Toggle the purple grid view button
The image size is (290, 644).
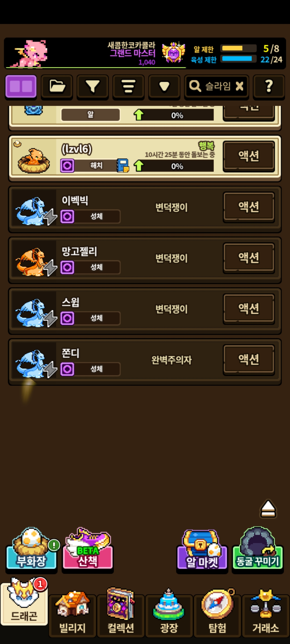[21, 86]
